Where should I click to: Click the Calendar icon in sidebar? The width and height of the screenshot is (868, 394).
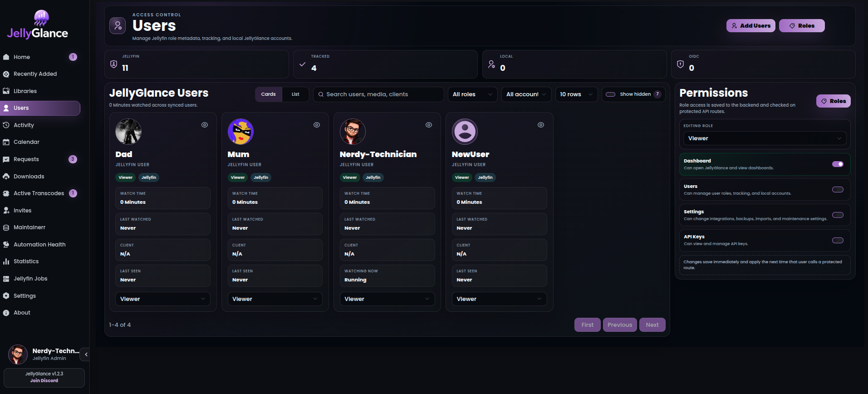coord(6,142)
